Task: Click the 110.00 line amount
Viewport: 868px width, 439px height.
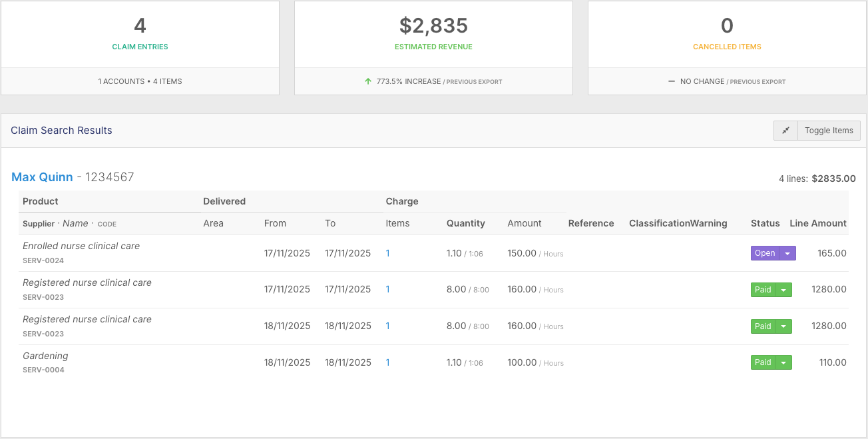Action: click(x=833, y=363)
